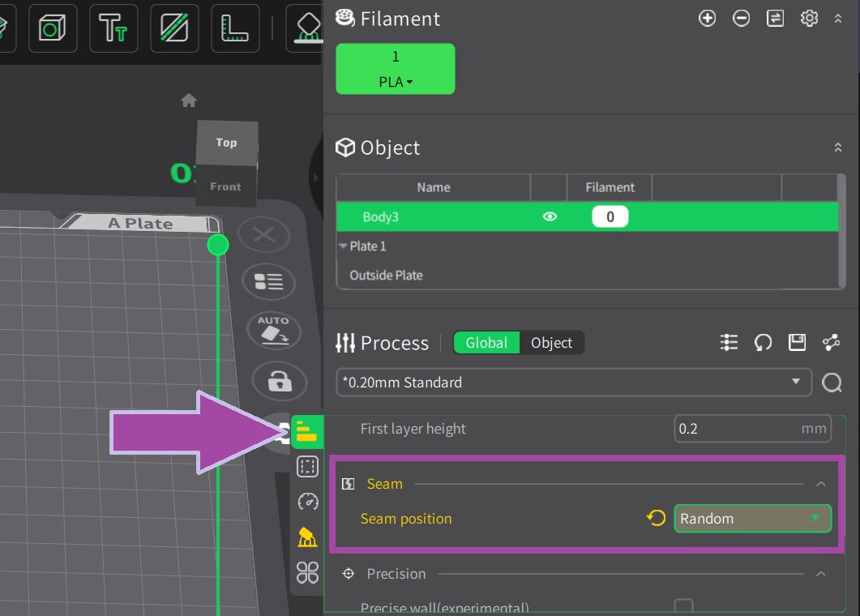Click the search process settings icon
The width and height of the screenshot is (860, 616).
pos(832,383)
